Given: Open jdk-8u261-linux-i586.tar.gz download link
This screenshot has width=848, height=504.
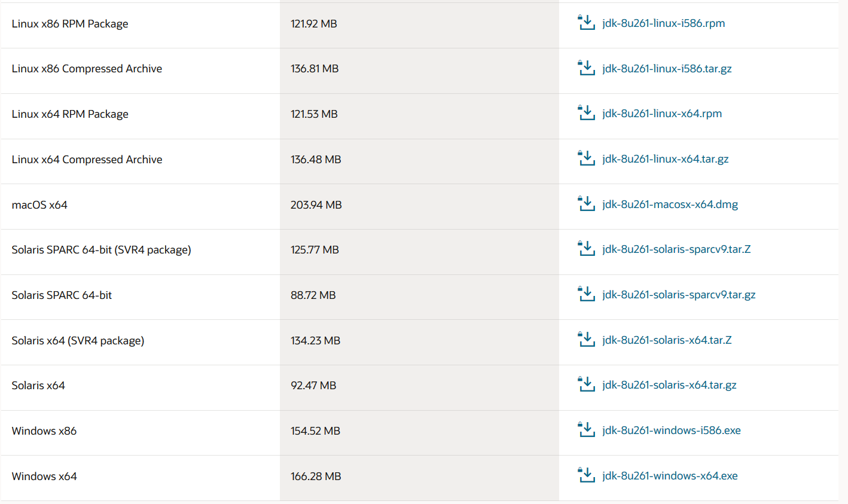Looking at the screenshot, I should click(667, 68).
